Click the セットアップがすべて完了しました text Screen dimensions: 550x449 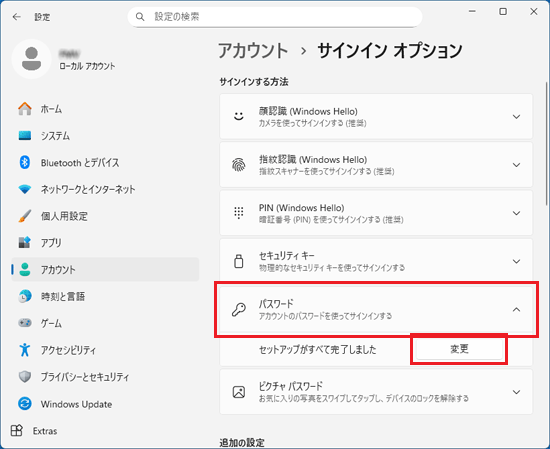click(x=317, y=349)
